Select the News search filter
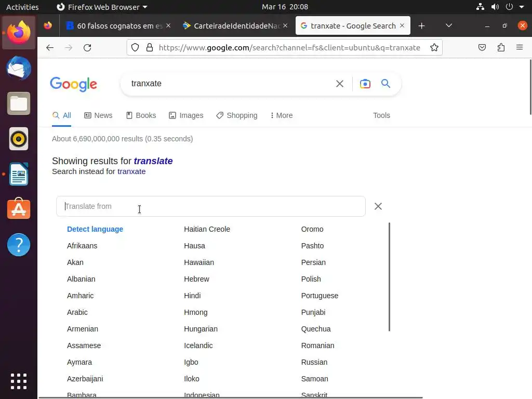Screen dimensions: 532x399 98,115
